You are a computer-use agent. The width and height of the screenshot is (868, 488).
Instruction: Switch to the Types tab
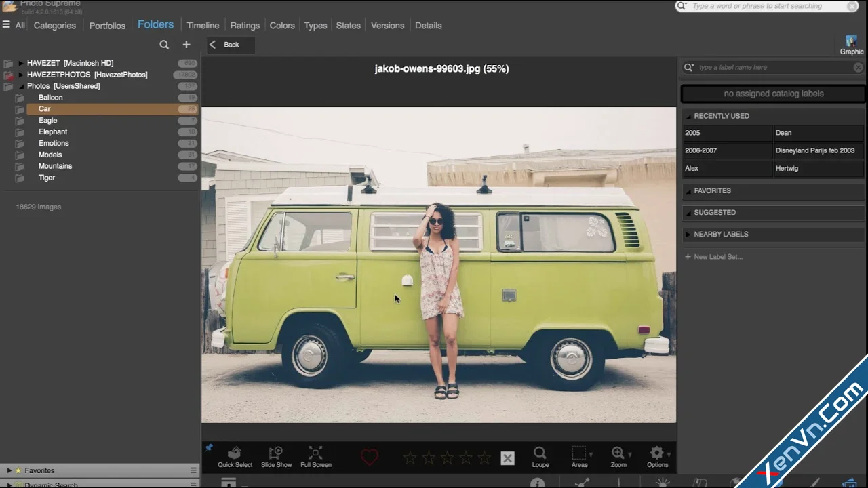coord(315,26)
